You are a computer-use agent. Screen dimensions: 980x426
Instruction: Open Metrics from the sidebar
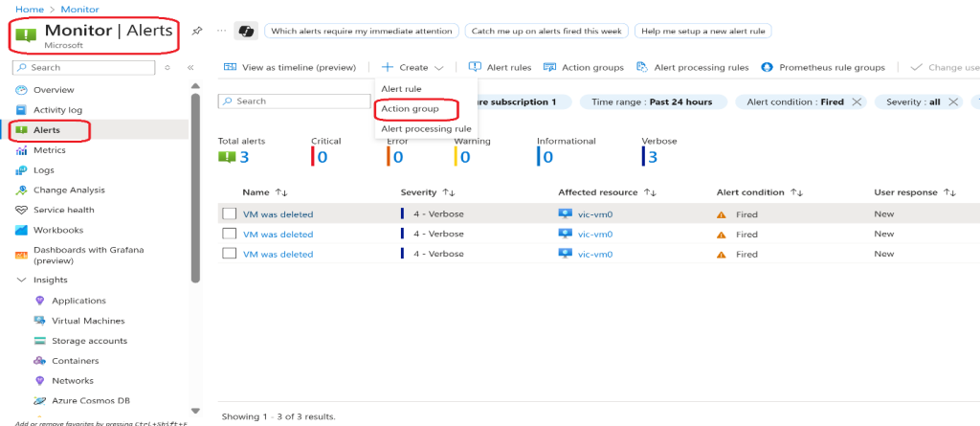(49, 150)
